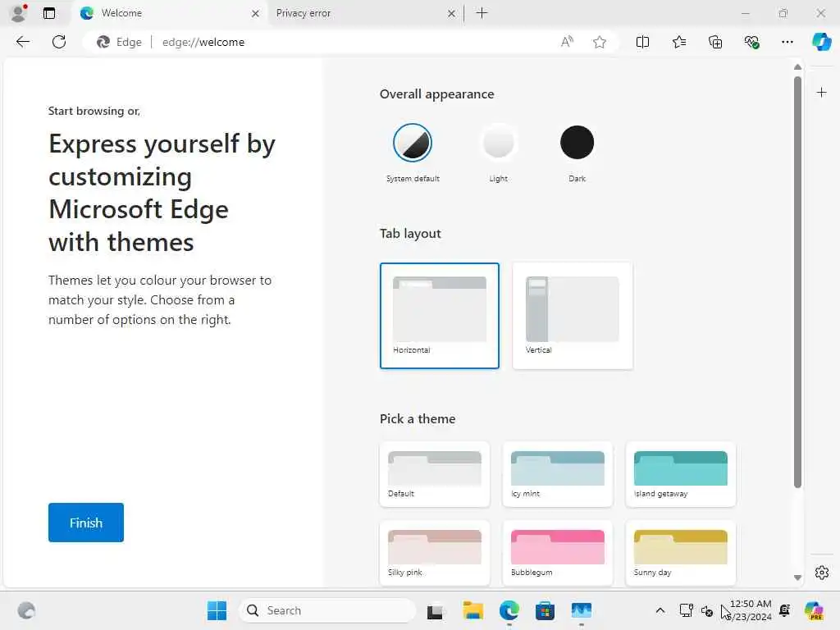Click the taskbar Search box
The image size is (840, 630).
pos(326,610)
